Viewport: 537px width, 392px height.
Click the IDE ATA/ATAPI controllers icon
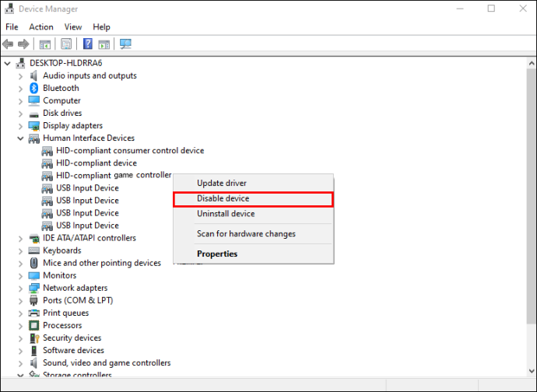(x=34, y=238)
